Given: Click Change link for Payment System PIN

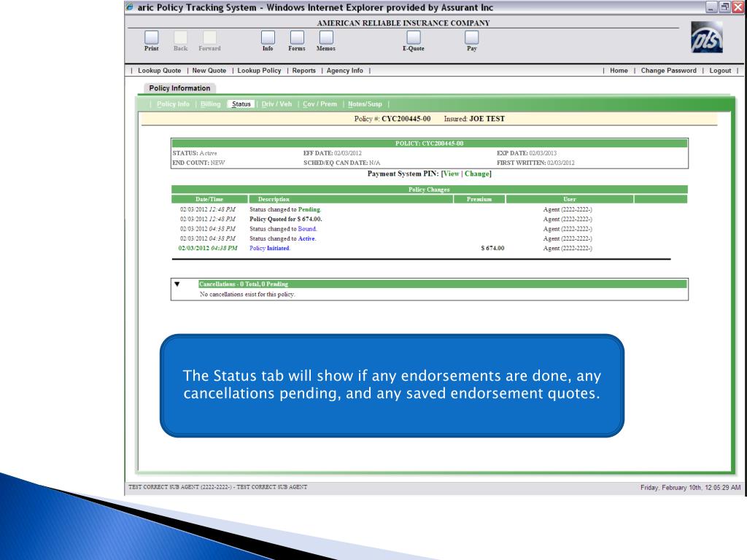Looking at the screenshot, I should (477, 174).
